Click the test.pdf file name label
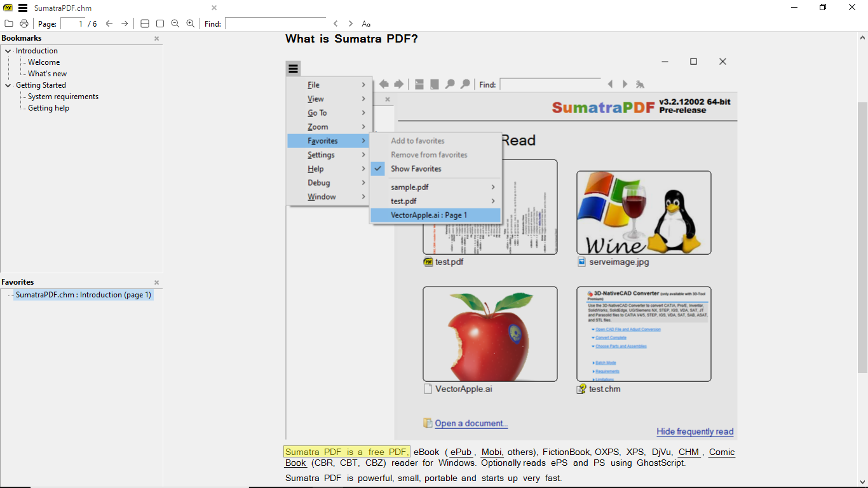Screen dimensions: 868x488 tap(449, 262)
